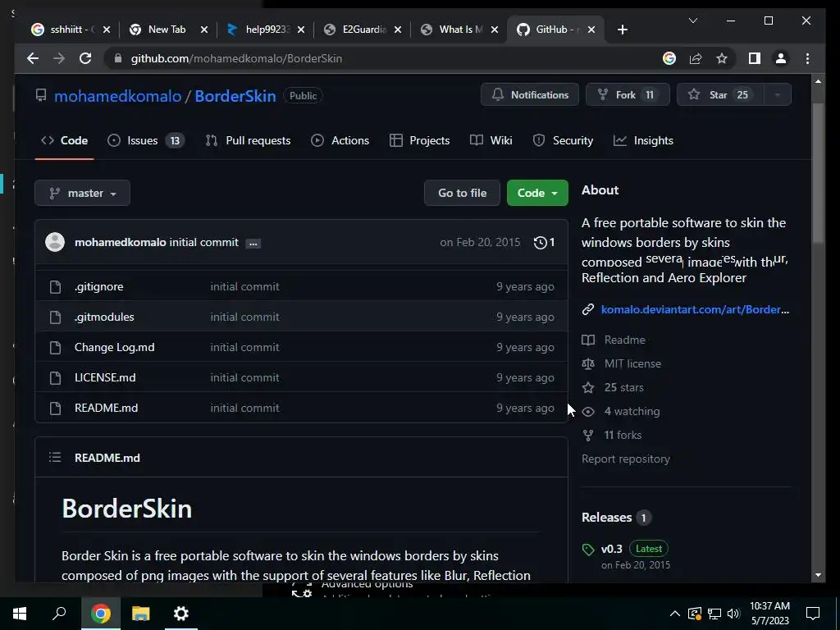Open Settings app from taskbar

(181, 614)
